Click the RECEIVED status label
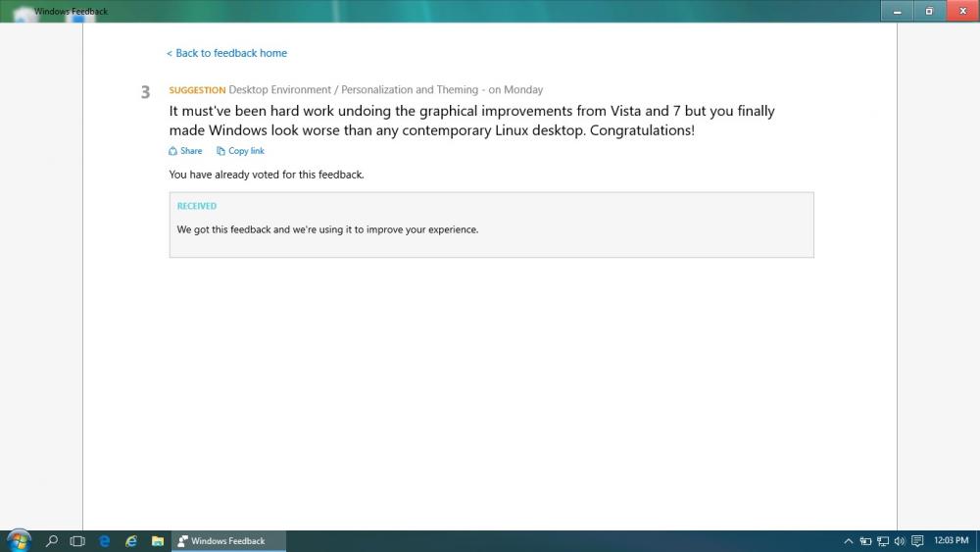The height and width of the screenshot is (552, 980). pyautogui.click(x=197, y=206)
